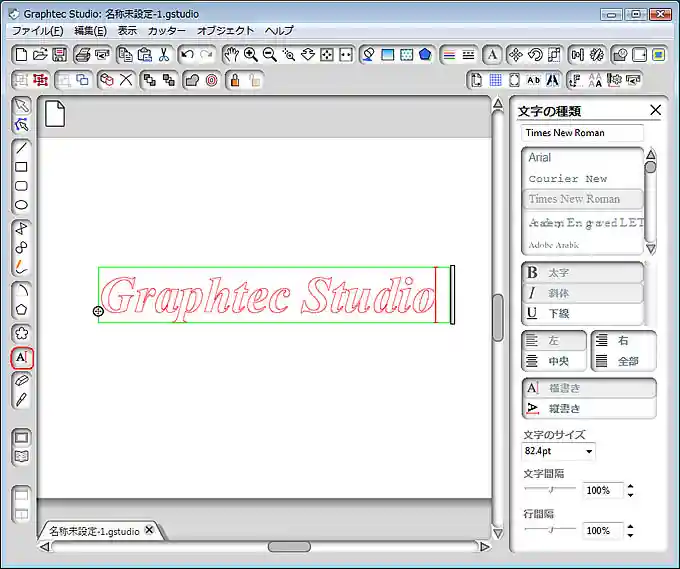680x569 pixels.
Task: Set center alignment 中央
Action: pos(554,361)
